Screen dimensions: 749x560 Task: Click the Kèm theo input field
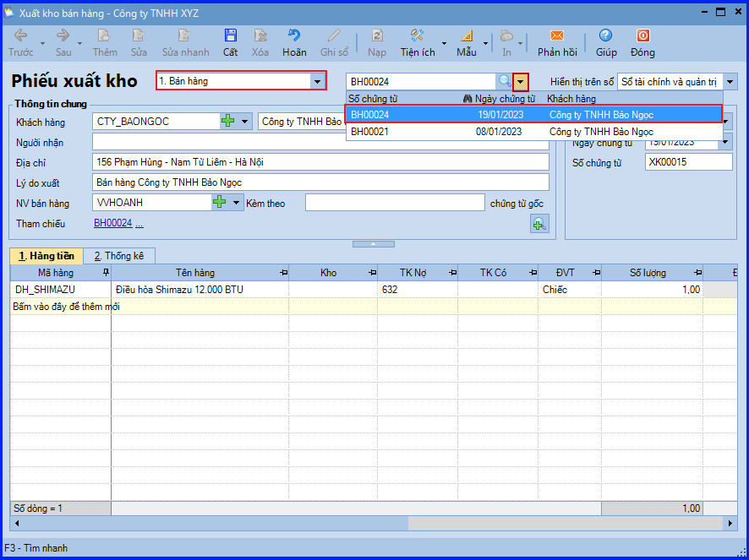point(395,203)
